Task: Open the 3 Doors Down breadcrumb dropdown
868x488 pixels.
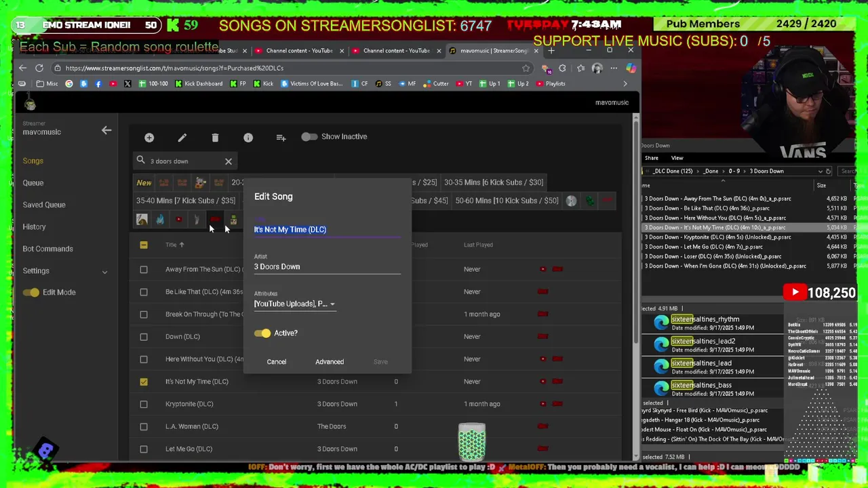Action: (x=820, y=171)
